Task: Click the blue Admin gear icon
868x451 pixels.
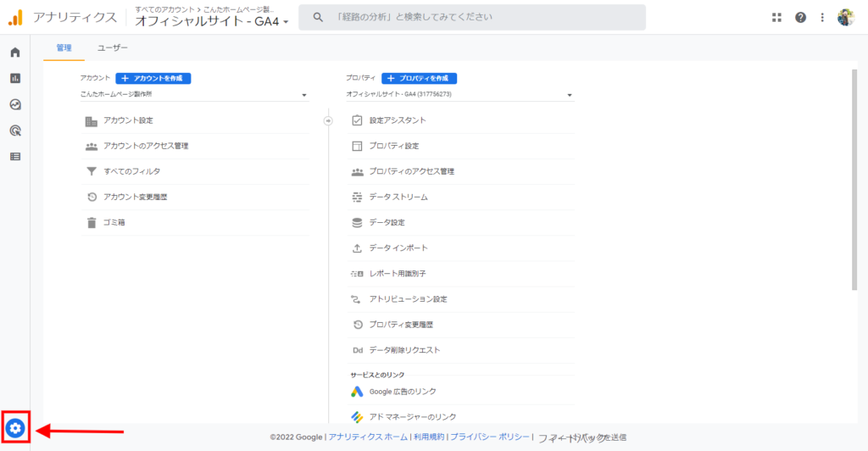Action: coord(15,428)
